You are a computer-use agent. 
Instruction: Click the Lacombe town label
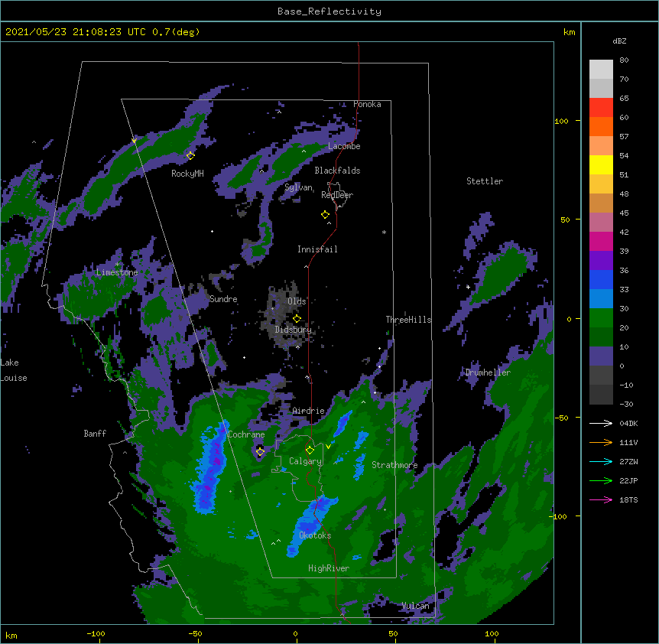coord(344,146)
